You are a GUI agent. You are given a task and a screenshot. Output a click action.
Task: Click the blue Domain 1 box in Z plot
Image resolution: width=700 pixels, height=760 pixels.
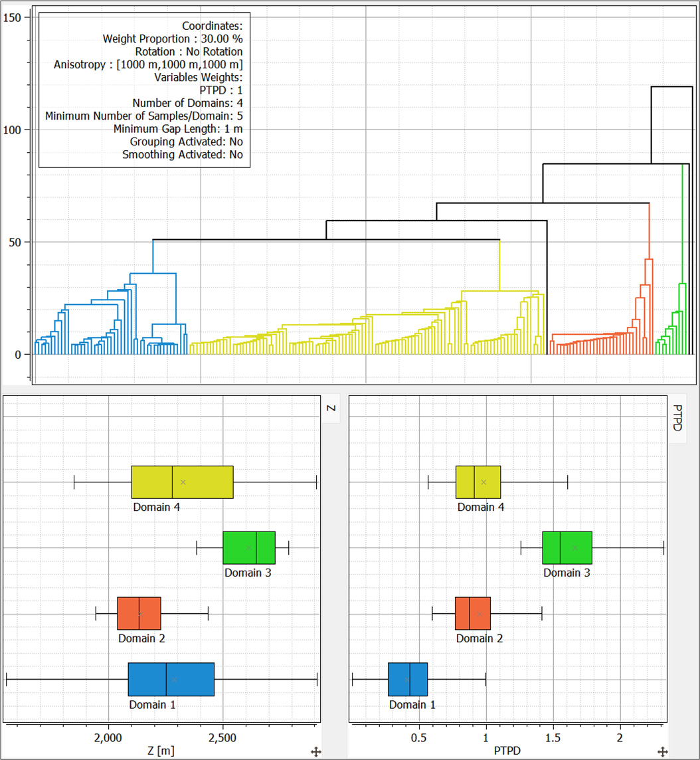[x=171, y=679]
